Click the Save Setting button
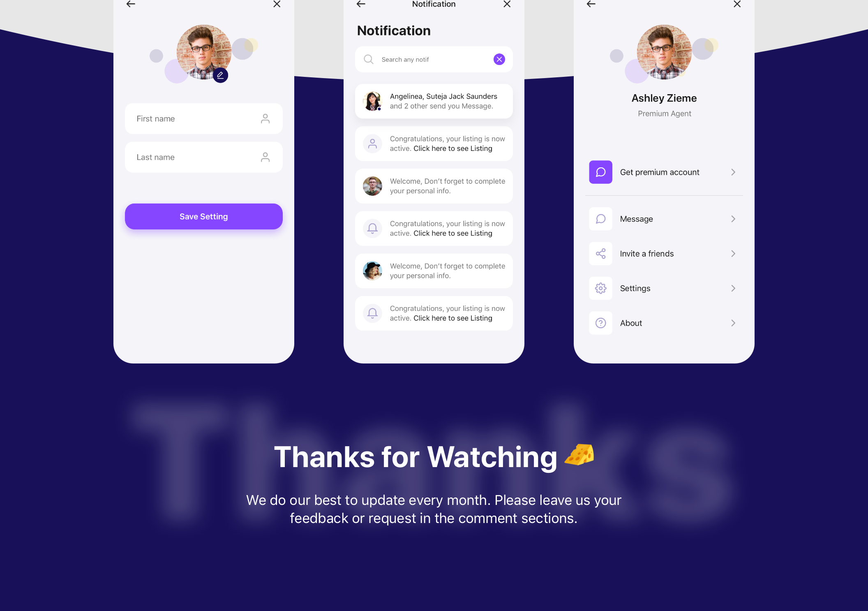 pos(203,216)
